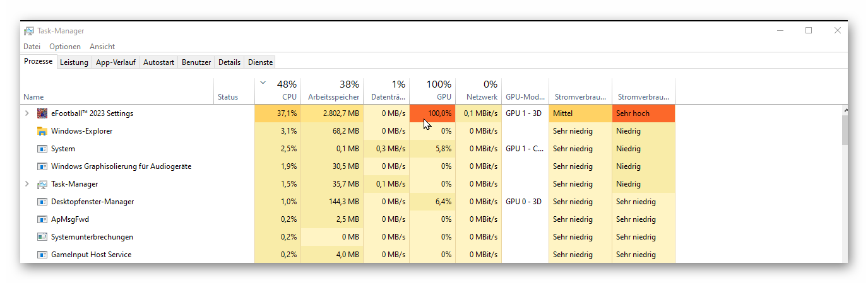Screen dimensions: 868x283
Task: Click the Systemunterbrechungen process icon
Action: pos(42,237)
